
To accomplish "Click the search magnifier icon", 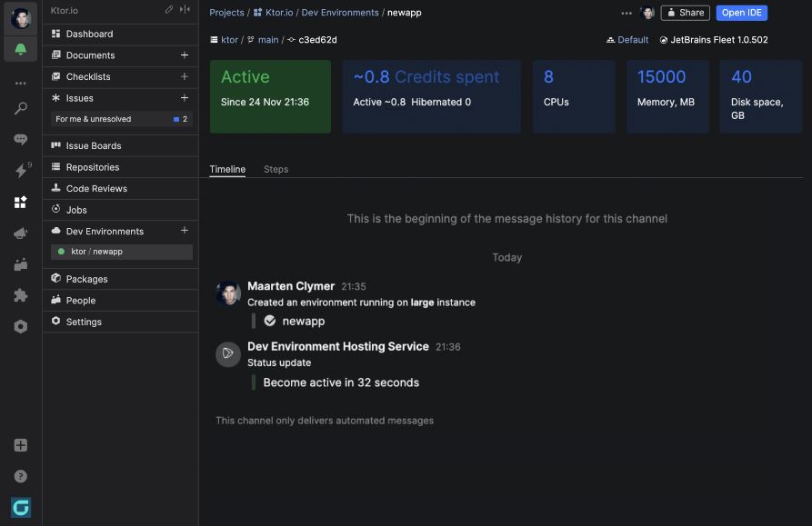I will 20,109.
